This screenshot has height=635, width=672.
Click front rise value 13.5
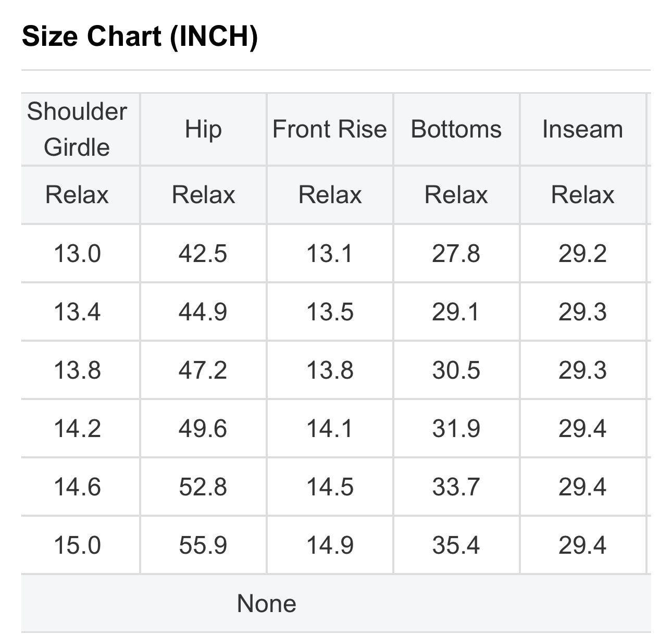330,312
